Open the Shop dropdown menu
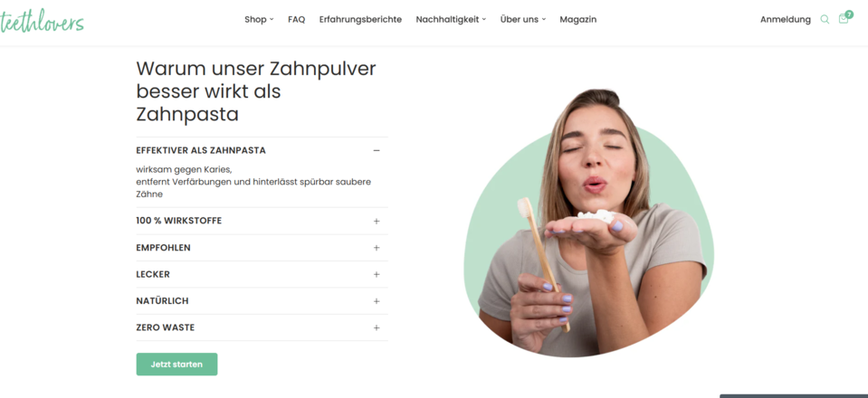Viewport: 868px width, 398px height. pos(259,19)
